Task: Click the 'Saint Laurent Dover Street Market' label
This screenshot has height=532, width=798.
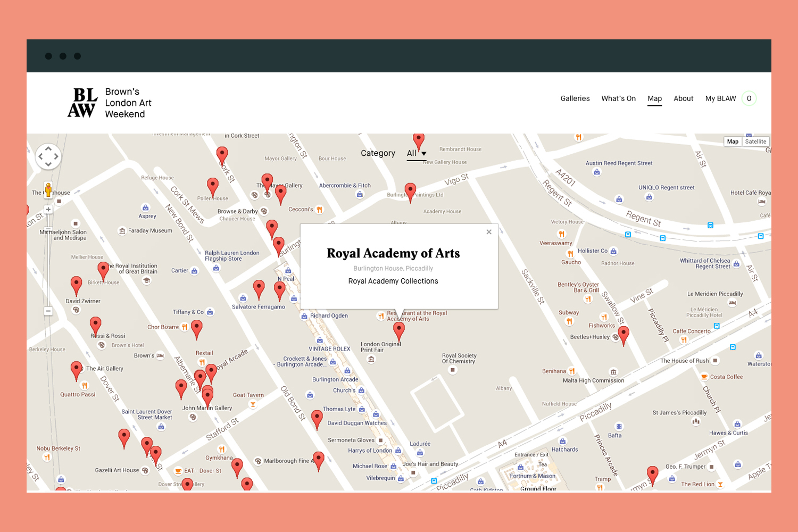Action: (x=147, y=414)
